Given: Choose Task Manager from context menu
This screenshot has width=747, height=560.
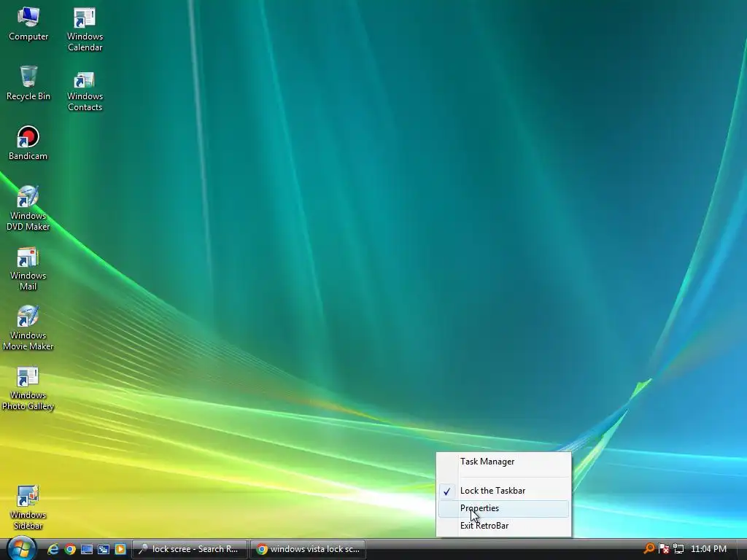Looking at the screenshot, I should [503, 462].
